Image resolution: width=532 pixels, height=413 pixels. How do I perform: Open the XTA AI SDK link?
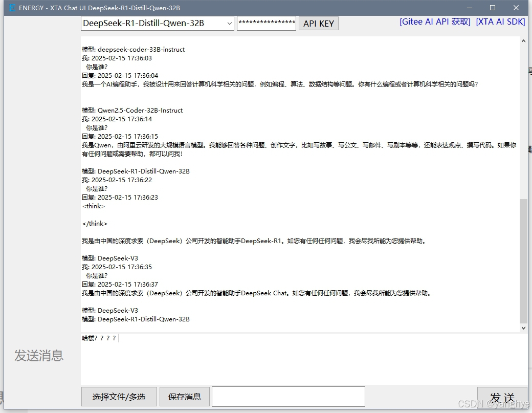pos(500,21)
